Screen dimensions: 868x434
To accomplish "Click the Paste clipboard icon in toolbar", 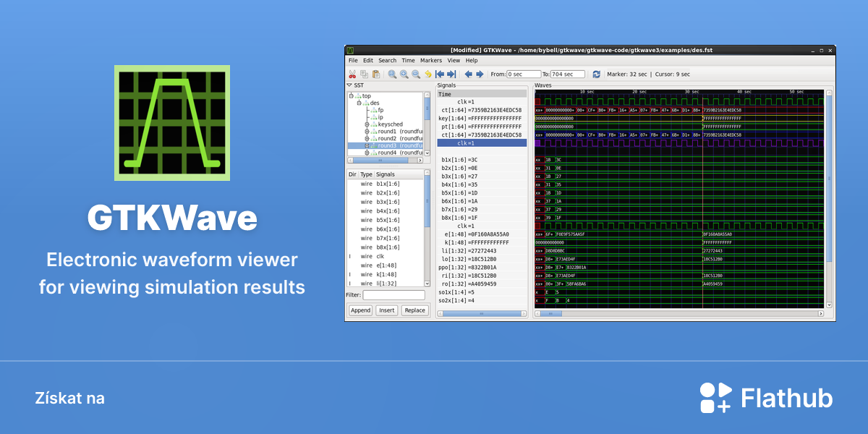I will click(x=375, y=74).
